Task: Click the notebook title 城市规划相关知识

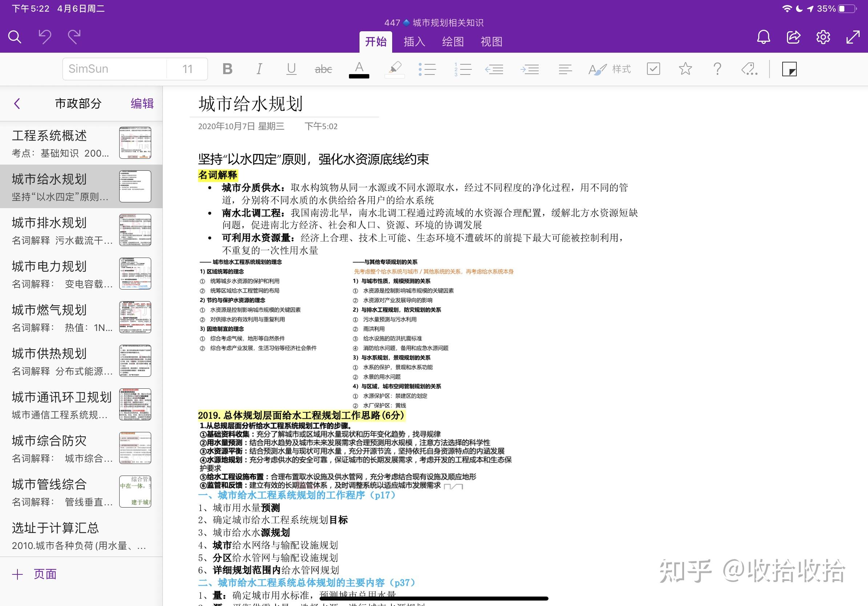Action: [448, 23]
